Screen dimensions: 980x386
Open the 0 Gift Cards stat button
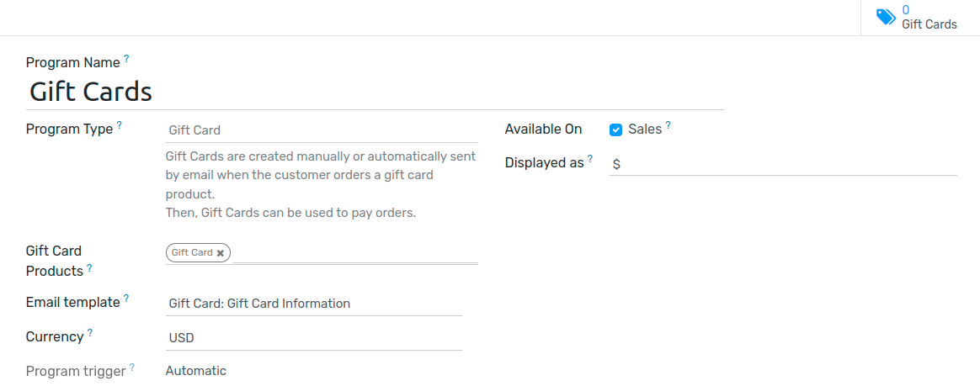pyautogui.click(x=919, y=18)
